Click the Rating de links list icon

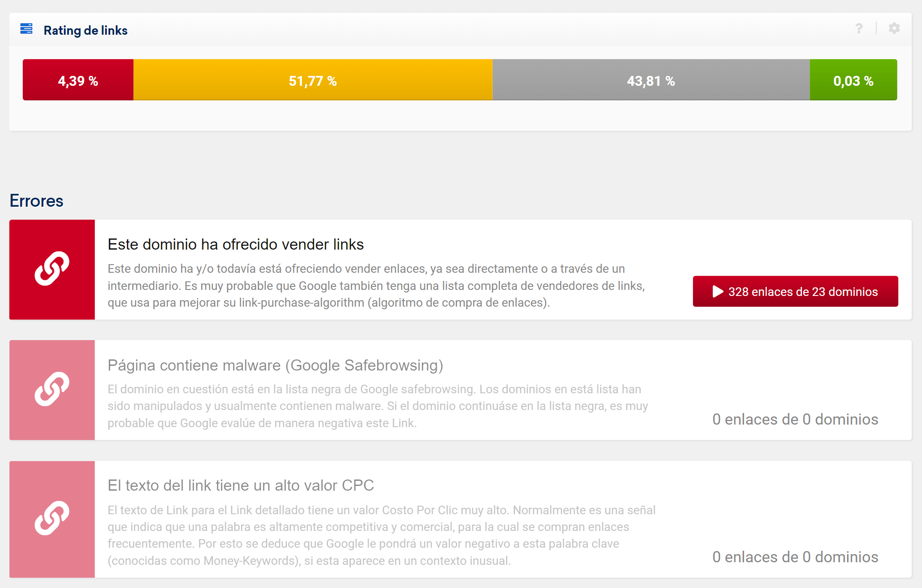[26, 29]
